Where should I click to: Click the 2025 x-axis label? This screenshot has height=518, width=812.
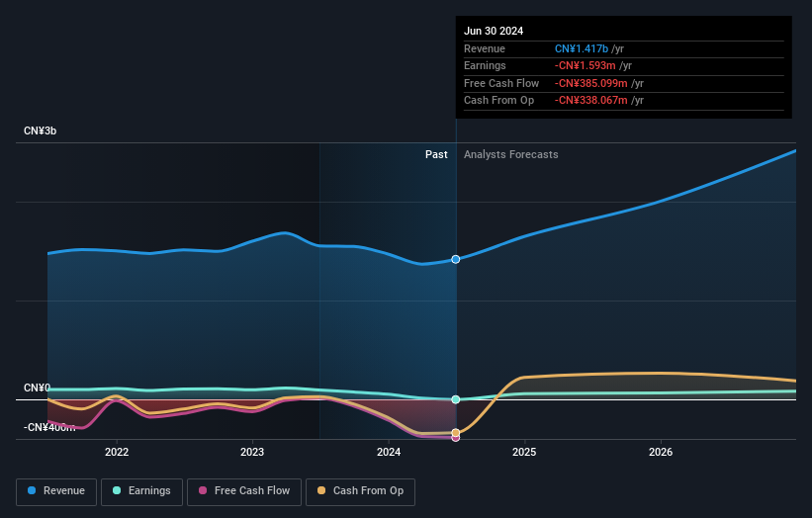[524, 452]
